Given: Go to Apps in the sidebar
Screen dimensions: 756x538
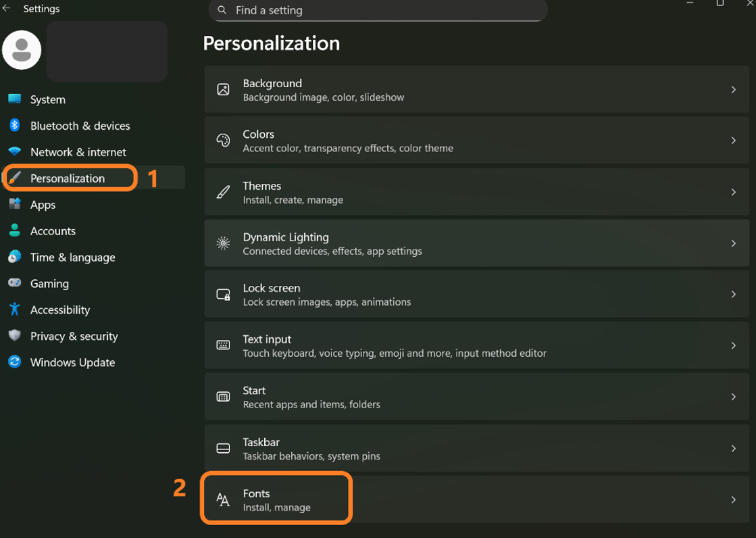Looking at the screenshot, I should pyautogui.click(x=43, y=205).
